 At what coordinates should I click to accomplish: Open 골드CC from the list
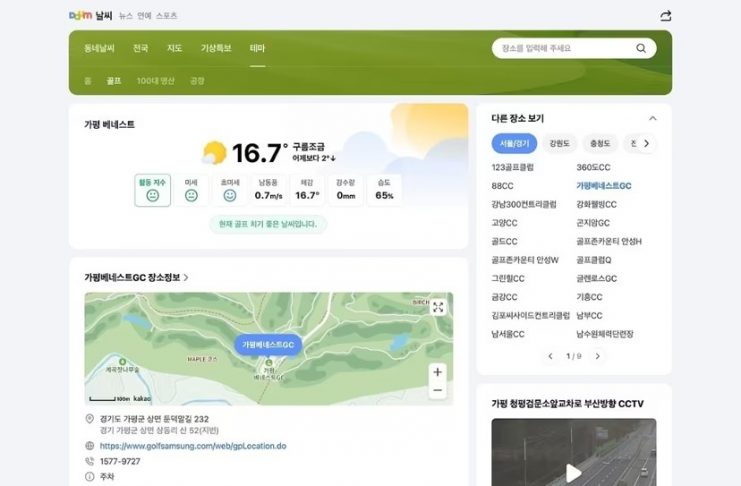click(x=504, y=242)
